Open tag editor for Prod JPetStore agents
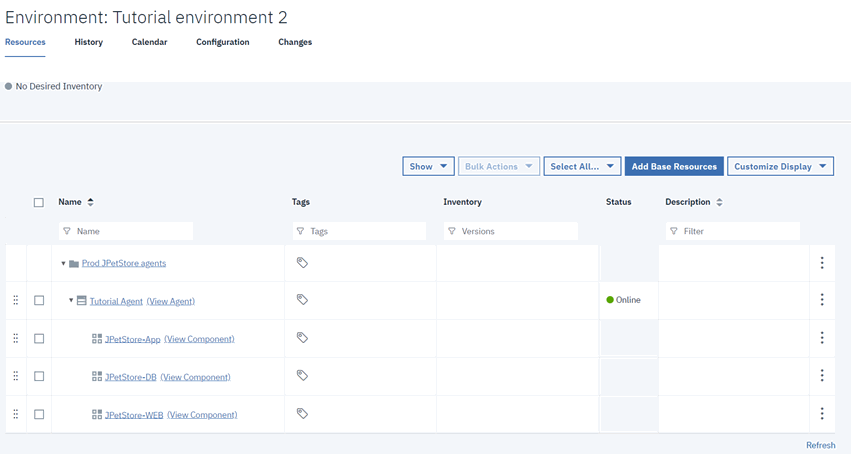The image size is (851, 454). point(302,263)
